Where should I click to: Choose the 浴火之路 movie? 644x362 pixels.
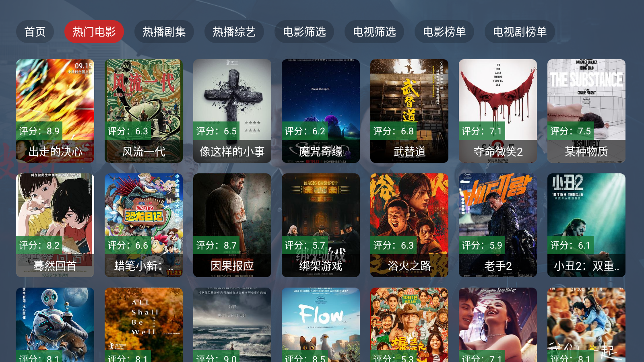(x=409, y=225)
